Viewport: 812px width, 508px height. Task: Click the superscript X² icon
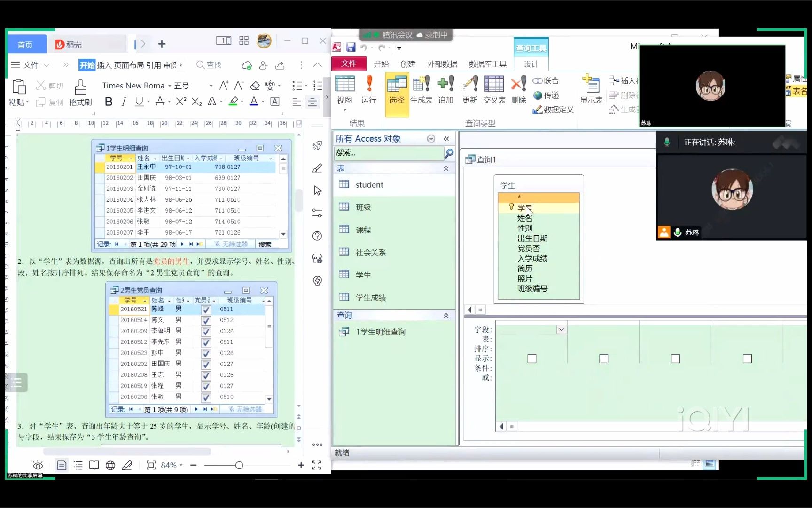click(181, 102)
